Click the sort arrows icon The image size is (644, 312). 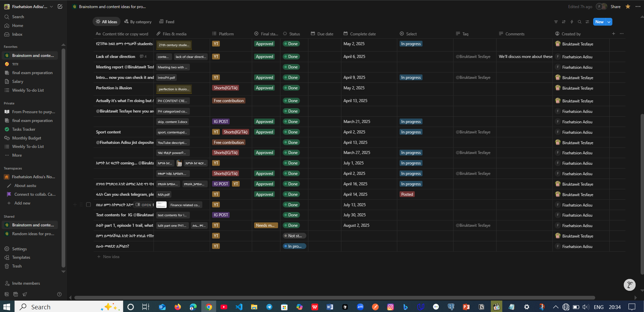click(564, 22)
